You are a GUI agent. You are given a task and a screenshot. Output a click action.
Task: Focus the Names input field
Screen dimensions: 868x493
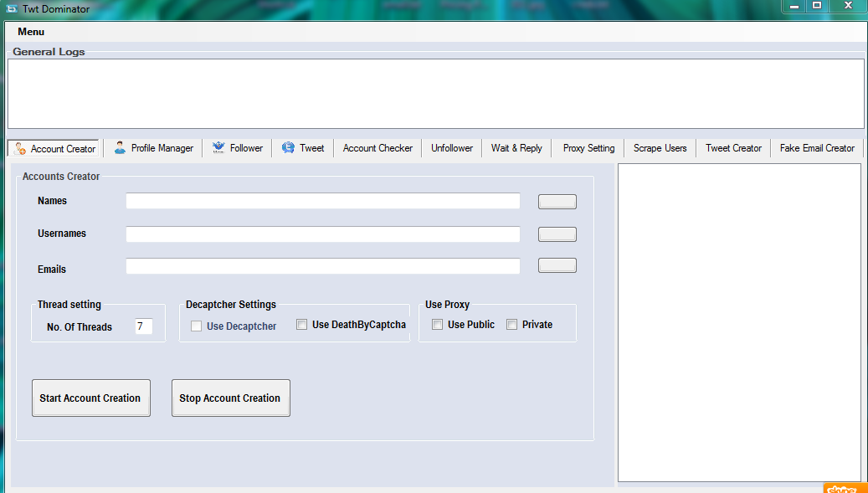(x=323, y=201)
